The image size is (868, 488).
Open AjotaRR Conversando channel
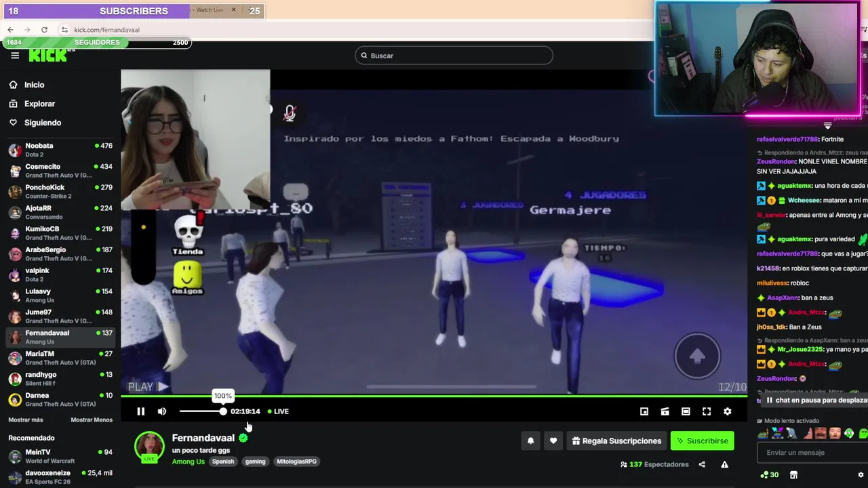60,212
